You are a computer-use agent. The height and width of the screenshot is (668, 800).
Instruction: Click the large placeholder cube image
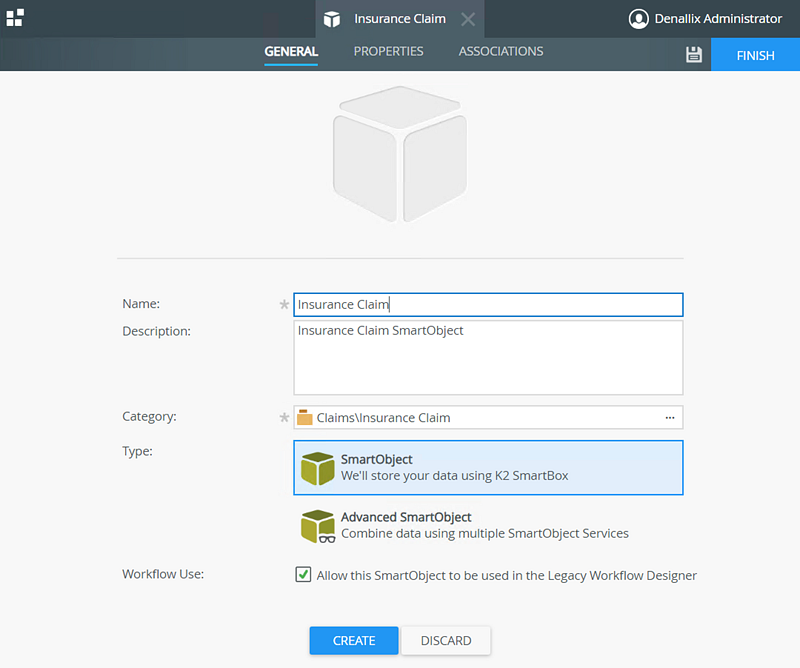tap(400, 155)
